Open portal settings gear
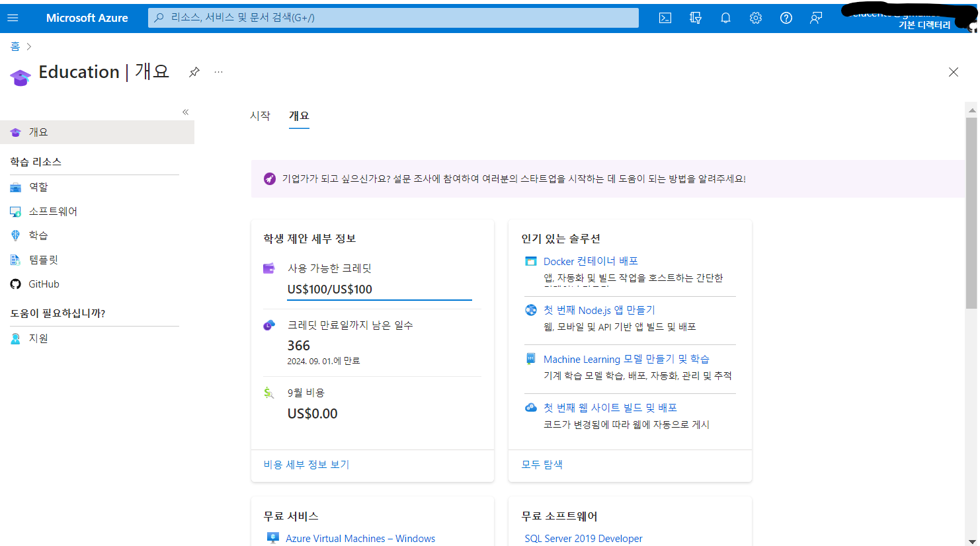Screen dimensions: 980x546 click(756, 18)
